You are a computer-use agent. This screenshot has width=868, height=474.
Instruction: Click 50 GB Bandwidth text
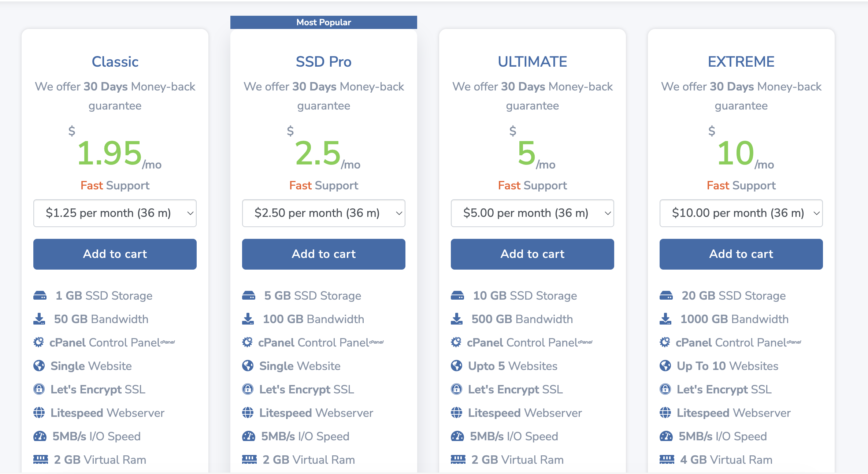(101, 319)
